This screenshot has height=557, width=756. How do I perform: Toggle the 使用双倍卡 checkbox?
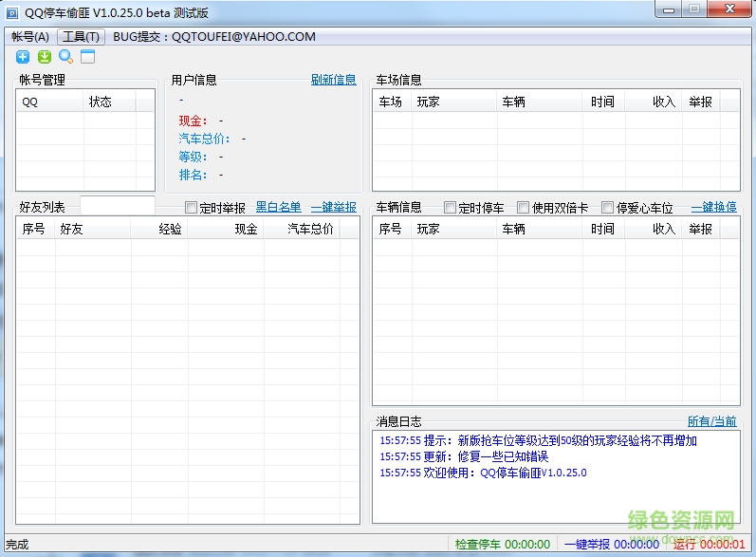(523, 208)
